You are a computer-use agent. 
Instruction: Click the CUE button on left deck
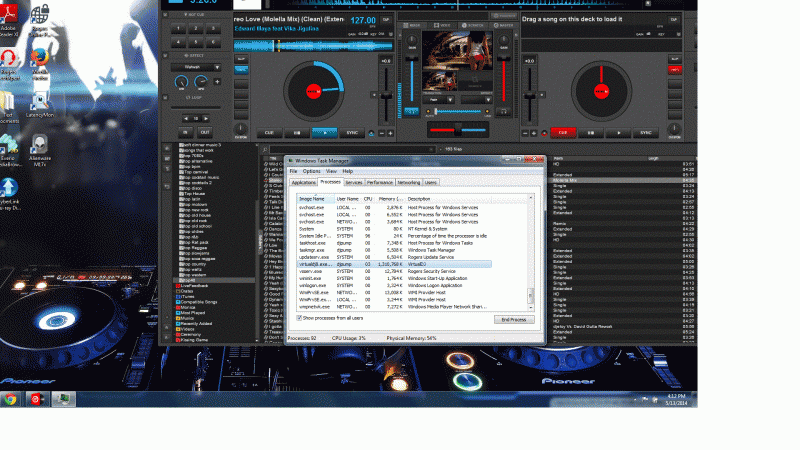pos(269,133)
